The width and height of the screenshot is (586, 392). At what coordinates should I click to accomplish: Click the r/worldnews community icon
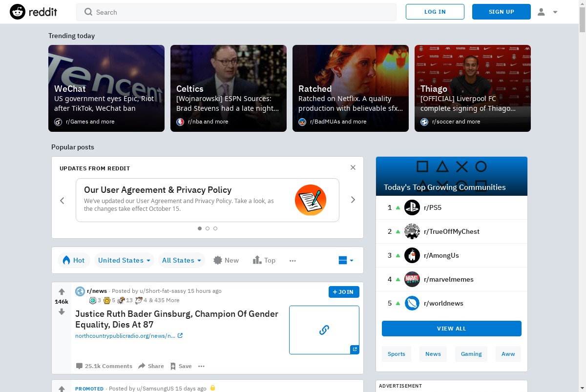412,303
